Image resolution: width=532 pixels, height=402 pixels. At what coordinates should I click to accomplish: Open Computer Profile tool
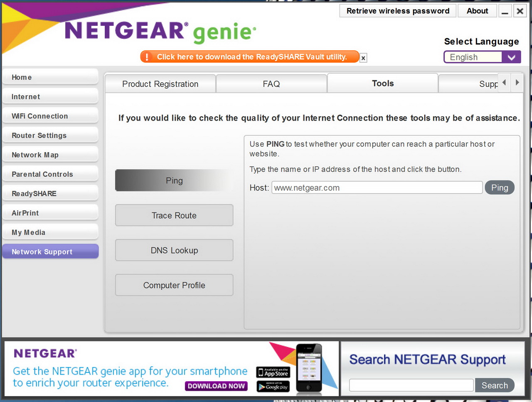coord(174,285)
